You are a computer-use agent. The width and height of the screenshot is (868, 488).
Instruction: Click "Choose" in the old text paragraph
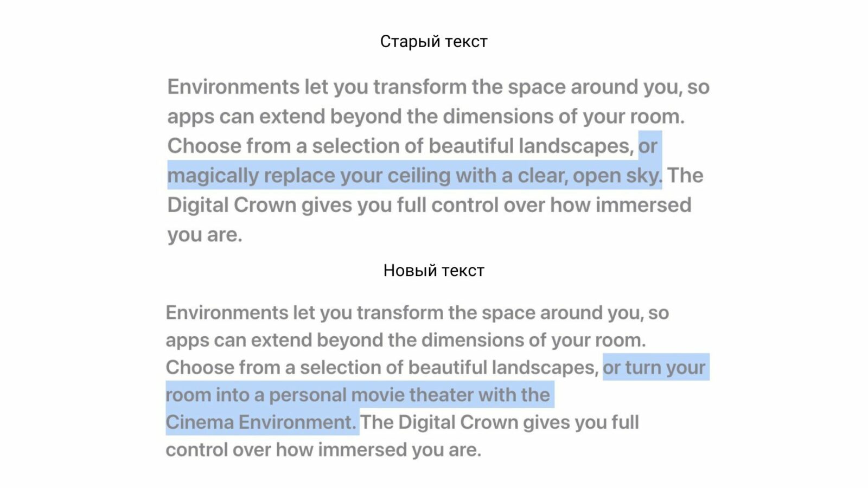coord(204,146)
